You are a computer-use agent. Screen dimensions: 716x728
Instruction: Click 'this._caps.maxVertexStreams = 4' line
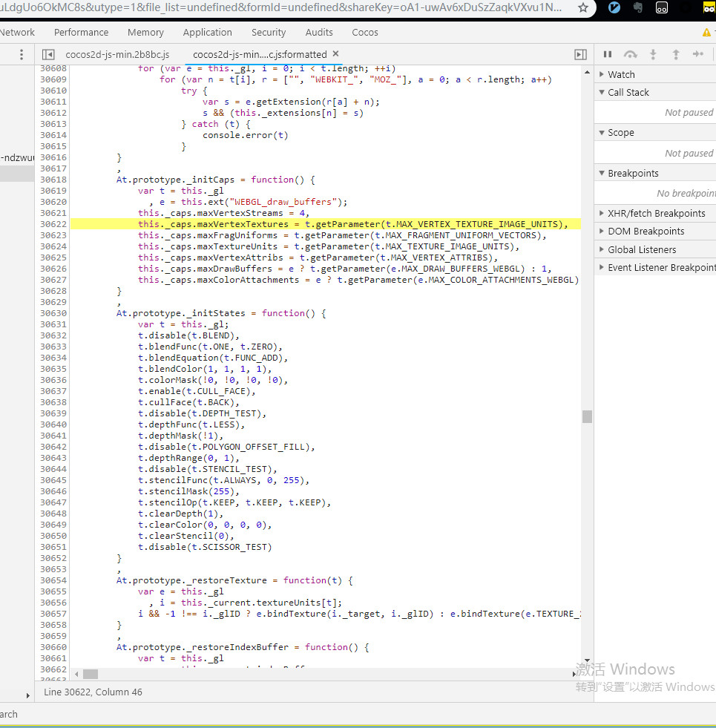coord(224,213)
